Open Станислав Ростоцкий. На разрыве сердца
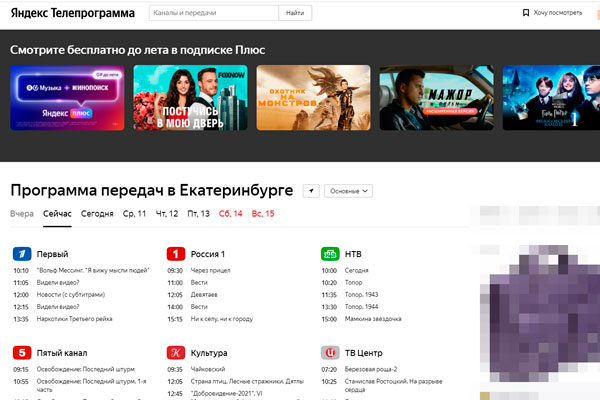The height and width of the screenshot is (400, 600). [394, 385]
